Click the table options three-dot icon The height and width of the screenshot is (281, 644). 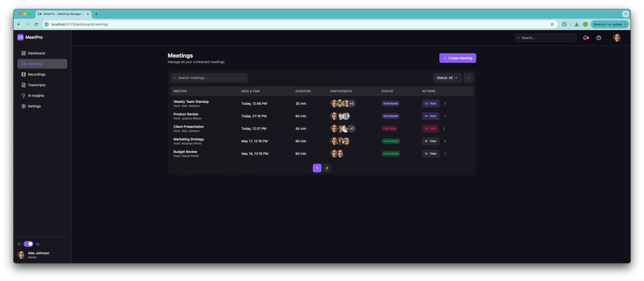coord(468,78)
